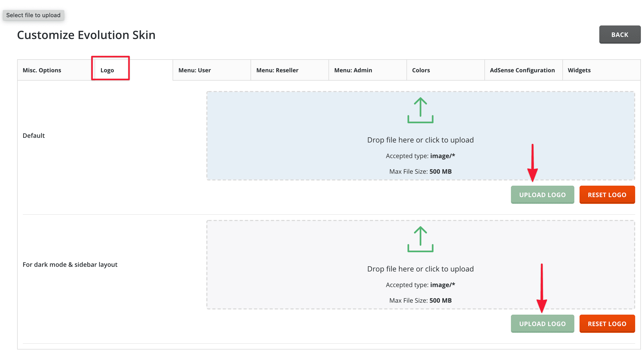The width and height of the screenshot is (644, 350).
Task: Switch to the Menu: User tab
Action: 194,70
